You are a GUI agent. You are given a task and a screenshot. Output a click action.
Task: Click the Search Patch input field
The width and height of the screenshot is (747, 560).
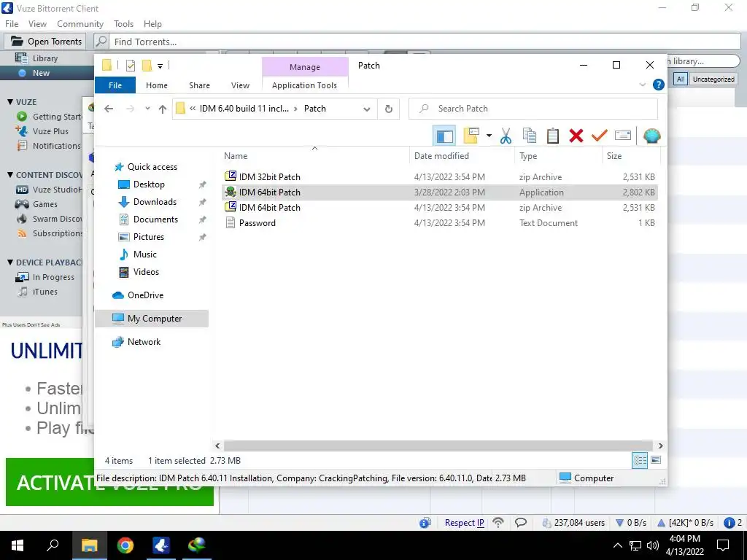tap(533, 109)
